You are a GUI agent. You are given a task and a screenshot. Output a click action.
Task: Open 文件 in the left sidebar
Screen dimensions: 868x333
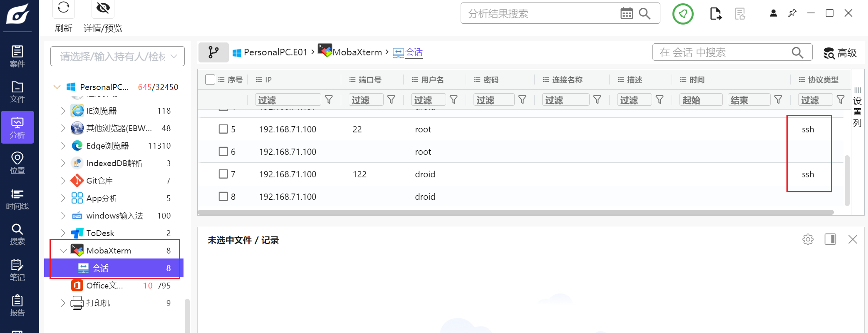pos(17,92)
